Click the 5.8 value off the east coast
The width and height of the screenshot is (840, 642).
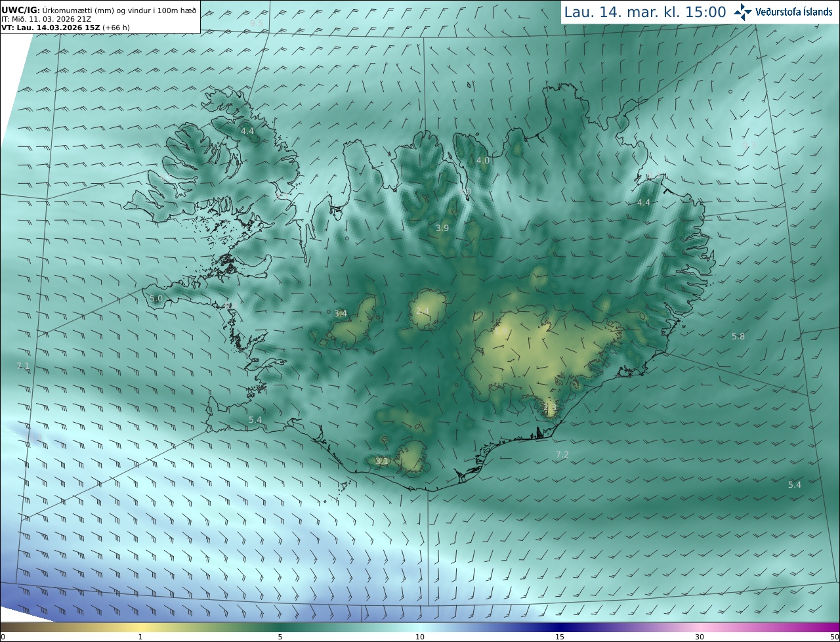738,336
